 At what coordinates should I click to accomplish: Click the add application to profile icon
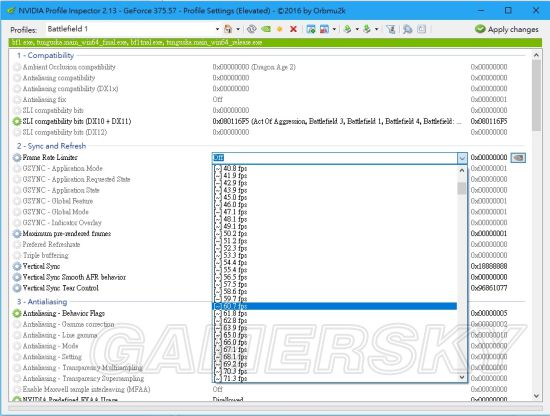[x=311, y=29]
